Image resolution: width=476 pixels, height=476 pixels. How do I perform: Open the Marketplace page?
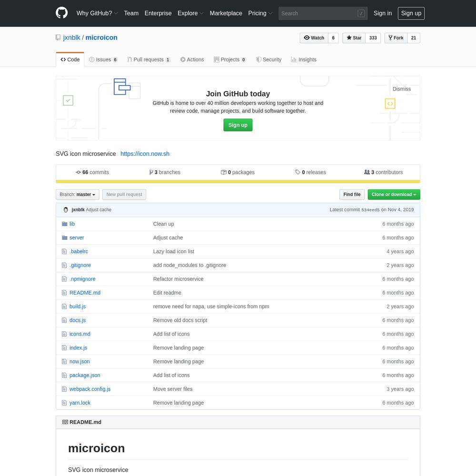(226, 13)
